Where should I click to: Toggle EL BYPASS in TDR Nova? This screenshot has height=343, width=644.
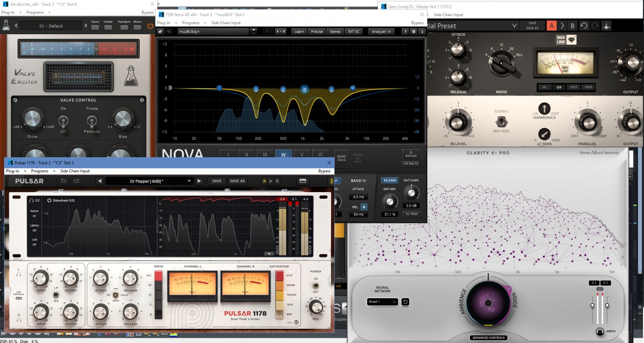click(x=411, y=154)
